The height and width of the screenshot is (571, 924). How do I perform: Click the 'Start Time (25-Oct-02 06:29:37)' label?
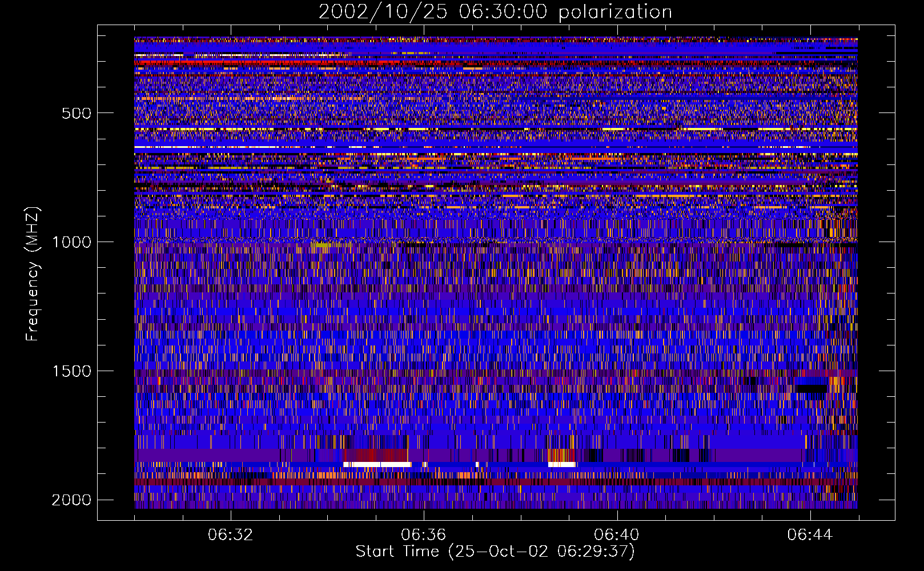pos(495,551)
